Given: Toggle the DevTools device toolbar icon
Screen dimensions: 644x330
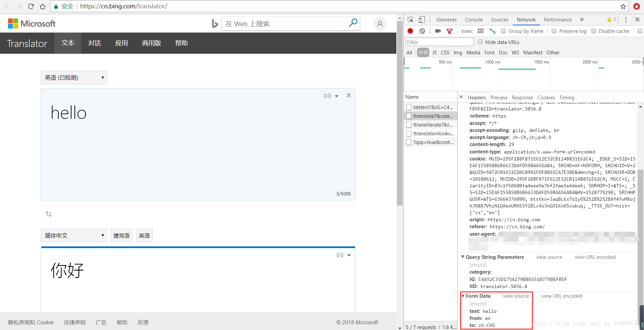Looking at the screenshot, I should [422, 20].
